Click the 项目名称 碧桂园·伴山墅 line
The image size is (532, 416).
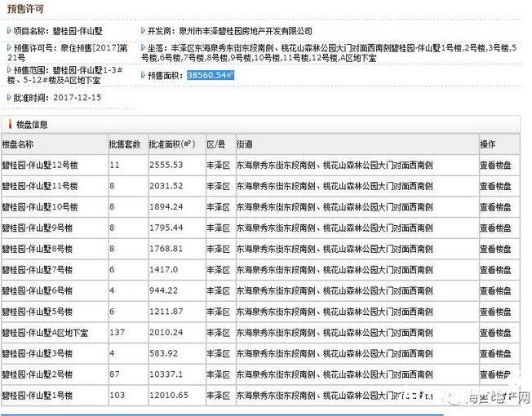[x=55, y=31]
